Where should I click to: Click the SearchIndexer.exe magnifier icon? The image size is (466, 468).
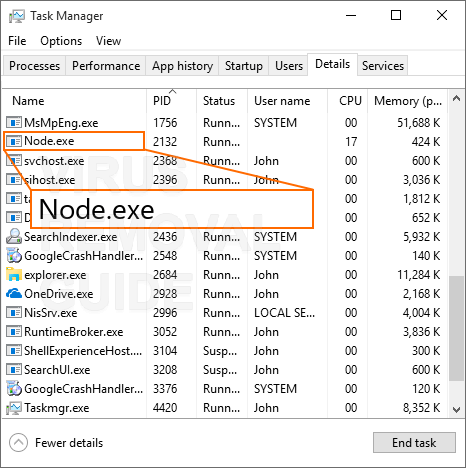point(14,237)
